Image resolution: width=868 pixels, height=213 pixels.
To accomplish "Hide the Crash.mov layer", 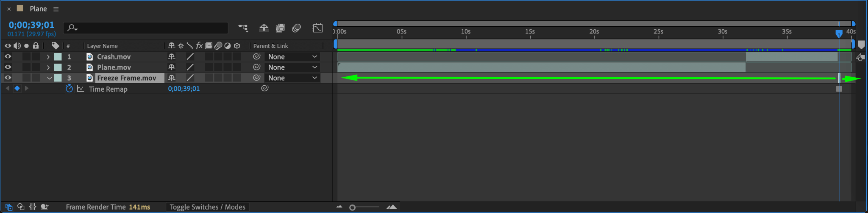I will pos(8,56).
